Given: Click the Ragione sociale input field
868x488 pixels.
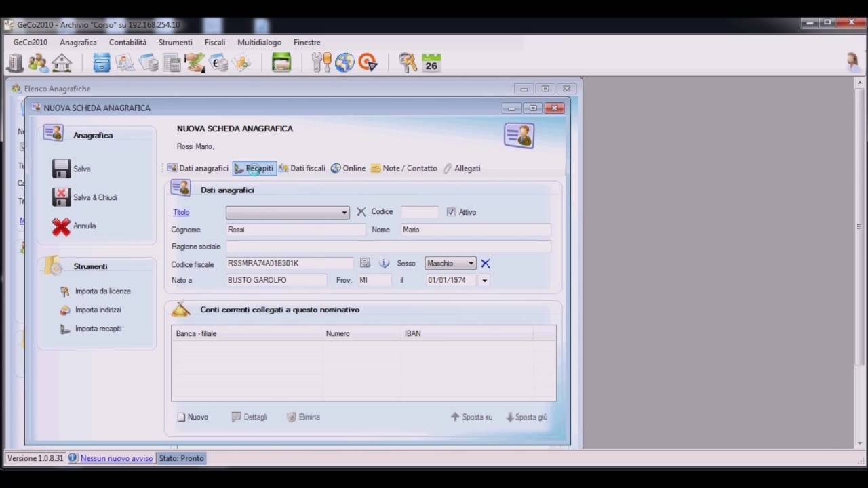Looking at the screenshot, I should pos(388,247).
